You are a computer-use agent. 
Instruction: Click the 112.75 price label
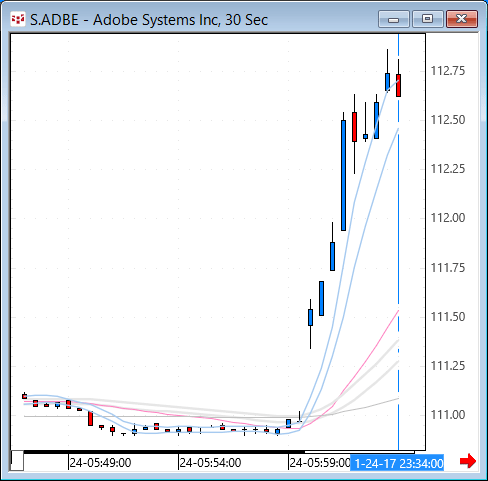(448, 71)
